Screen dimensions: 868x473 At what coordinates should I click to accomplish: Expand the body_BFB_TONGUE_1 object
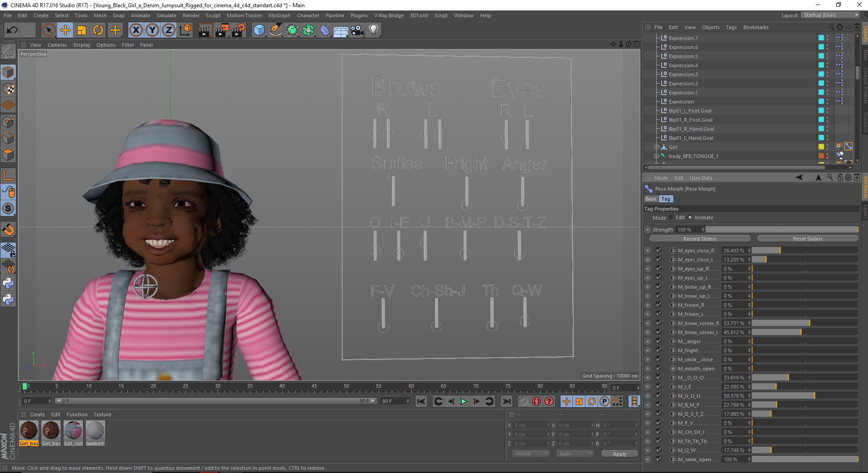pos(656,156)
